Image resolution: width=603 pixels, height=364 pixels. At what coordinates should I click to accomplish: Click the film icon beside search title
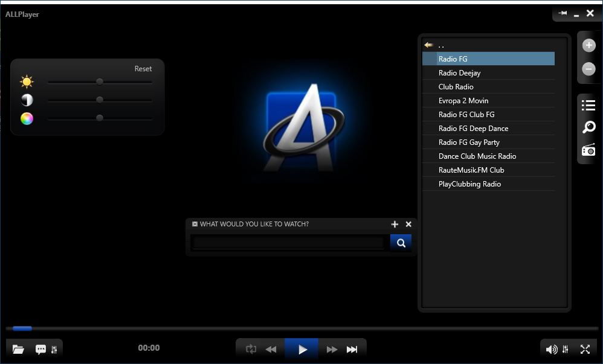pyautogui.click(x=195, y=224)
